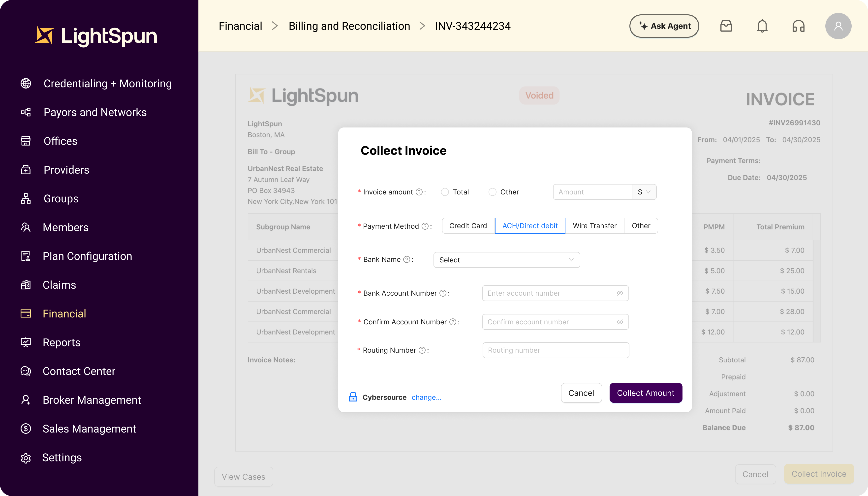Click the Plan Configuration icon
Screen dimensions: 868x496
pos(26,256)
